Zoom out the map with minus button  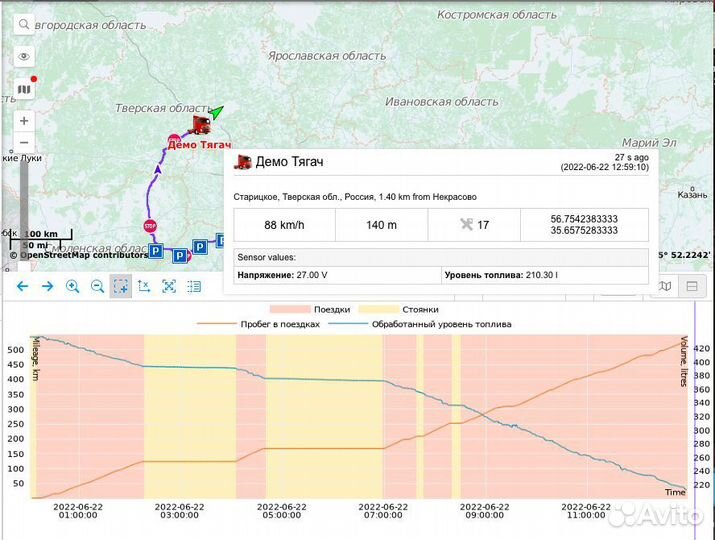coord(24,143)
